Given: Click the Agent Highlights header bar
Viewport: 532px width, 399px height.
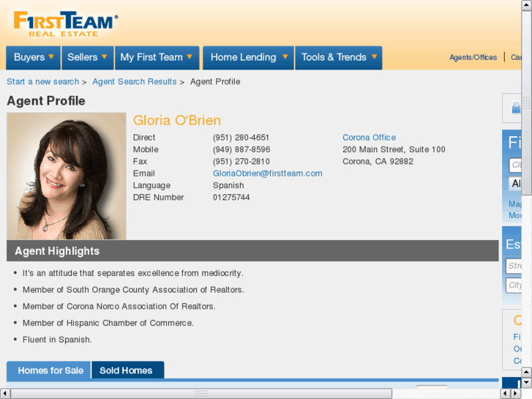Looking at the screenshot, I should pyautogui.click(x=252, y=251).
